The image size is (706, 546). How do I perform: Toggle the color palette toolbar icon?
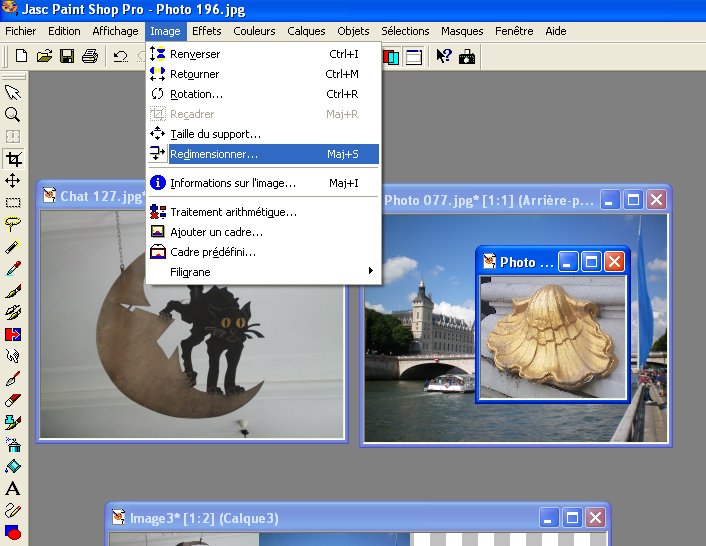[x=391, y=57]
